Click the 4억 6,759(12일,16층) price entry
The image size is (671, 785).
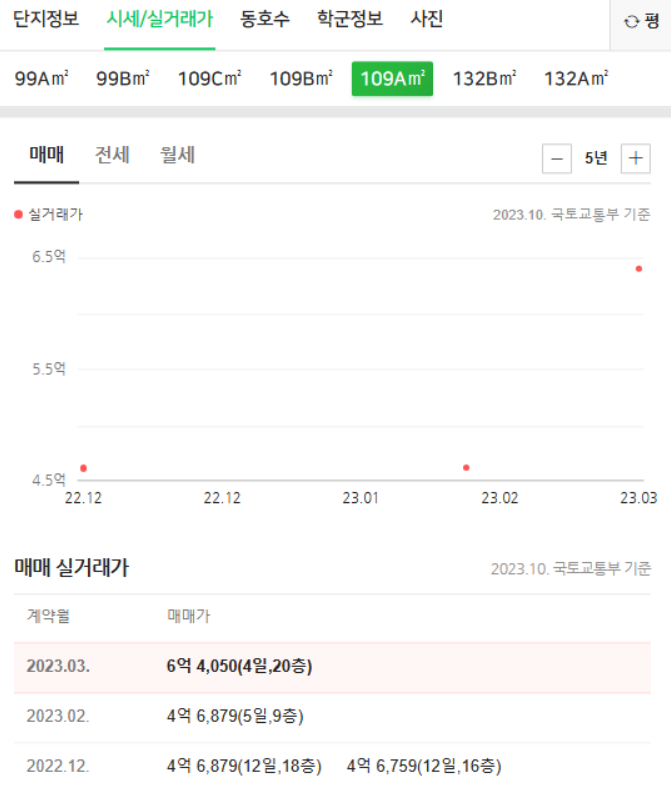click(424, 766)
